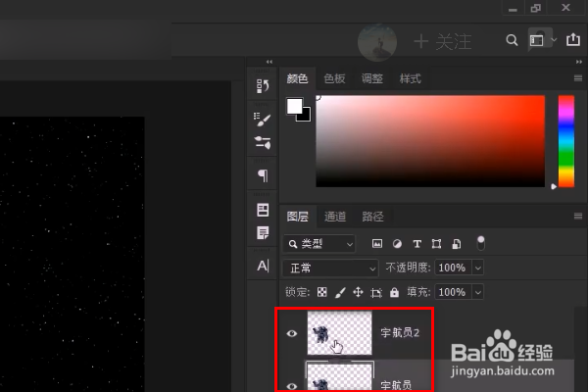
Task: Open the Properties panel icon
Action: click(263, 210)
